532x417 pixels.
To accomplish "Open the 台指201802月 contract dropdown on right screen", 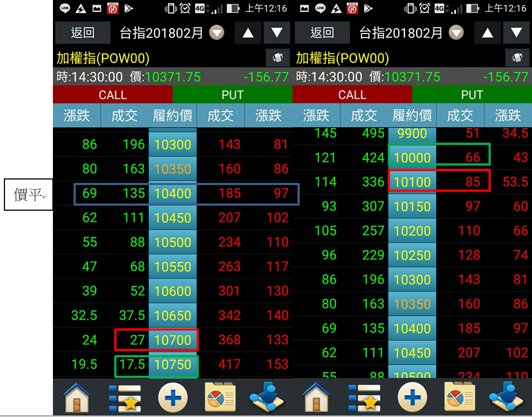I will click(x=456, y=33).
